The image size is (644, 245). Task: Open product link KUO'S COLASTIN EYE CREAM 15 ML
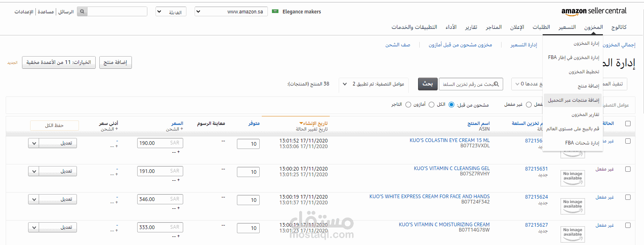[449, 140]
